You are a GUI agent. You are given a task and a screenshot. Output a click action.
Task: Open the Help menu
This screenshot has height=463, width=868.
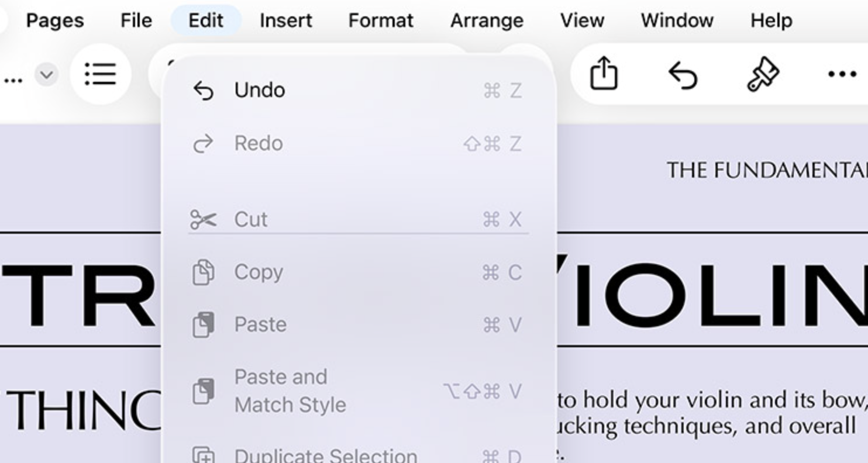pyautogui.click(x=771, y=20)
